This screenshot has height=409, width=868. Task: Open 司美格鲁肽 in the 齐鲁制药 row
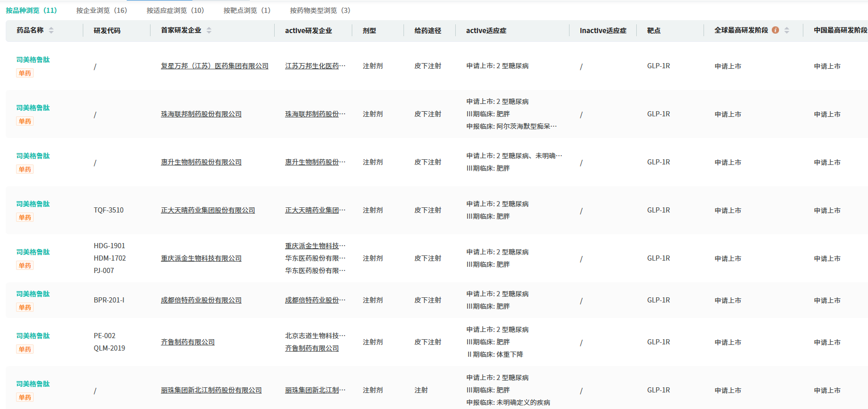point(33,336)
